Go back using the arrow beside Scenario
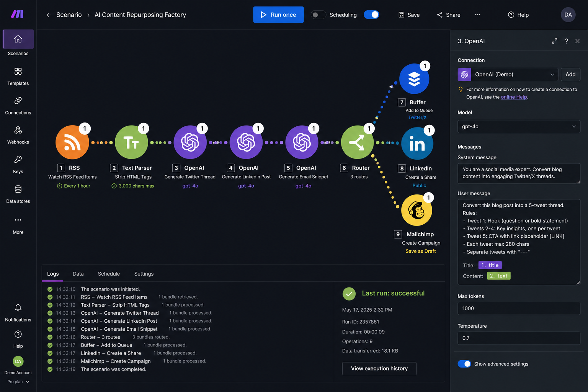The image size is (588, 392). click(49, 15)
